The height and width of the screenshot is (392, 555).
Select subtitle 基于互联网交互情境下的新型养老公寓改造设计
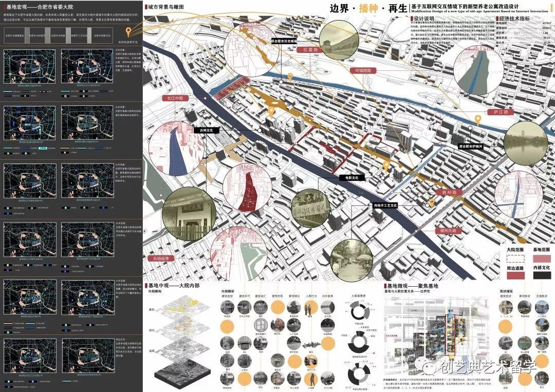[x=465, y=6]
